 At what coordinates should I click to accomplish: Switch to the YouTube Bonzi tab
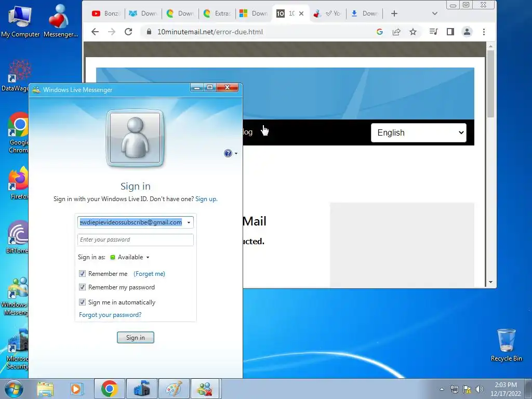coord(106,14)
